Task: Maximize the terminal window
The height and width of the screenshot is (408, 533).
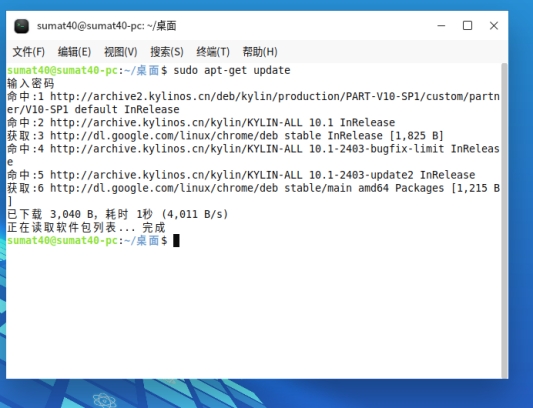Action: coord(467,26)
